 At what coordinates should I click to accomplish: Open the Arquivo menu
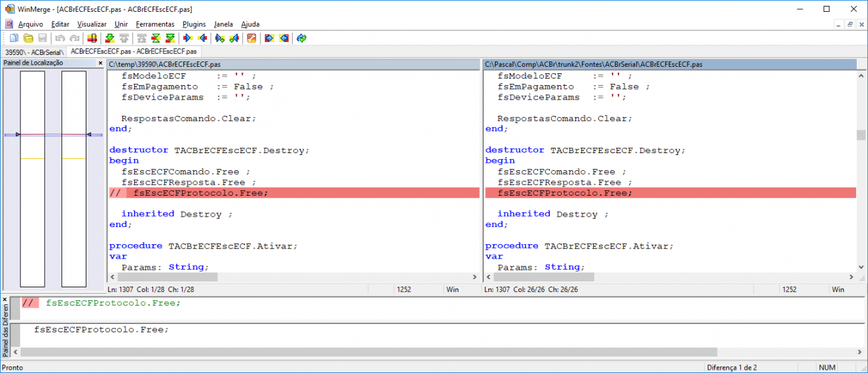[31, 24]
